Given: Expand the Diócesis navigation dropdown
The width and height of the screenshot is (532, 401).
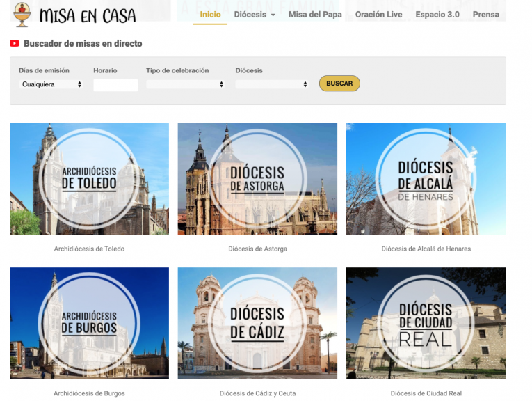Looking at the screenshot, I should [255, 15].
